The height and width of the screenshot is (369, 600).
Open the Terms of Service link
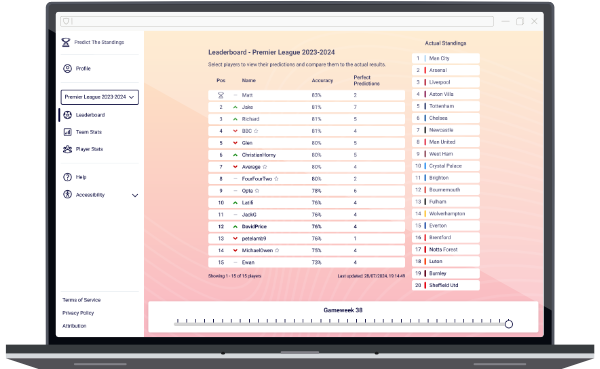click(x=82, y=300)
